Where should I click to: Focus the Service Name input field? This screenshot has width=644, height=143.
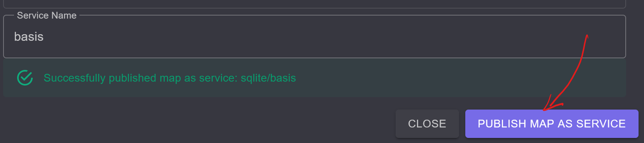tap(315, 37)
